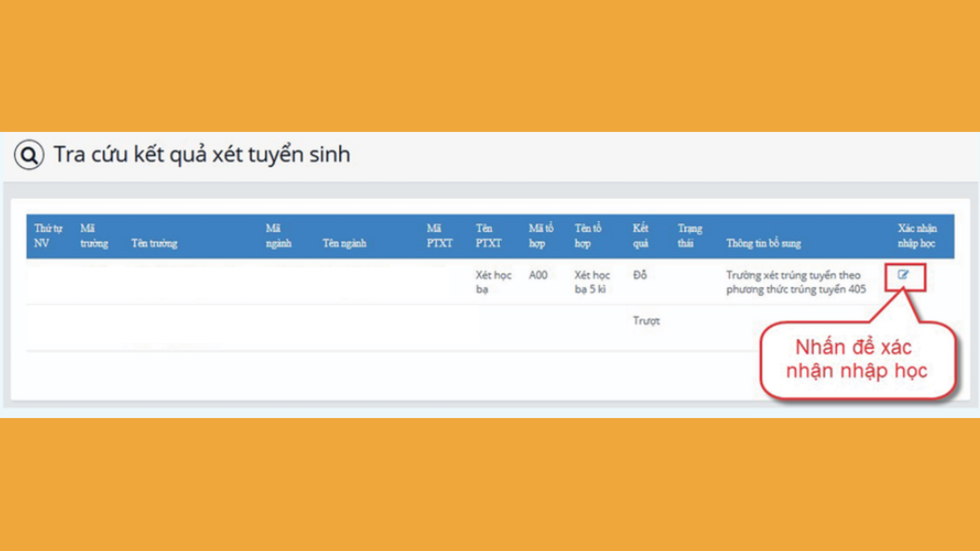Select the 'Trượt' result cell

coord(646,321)
